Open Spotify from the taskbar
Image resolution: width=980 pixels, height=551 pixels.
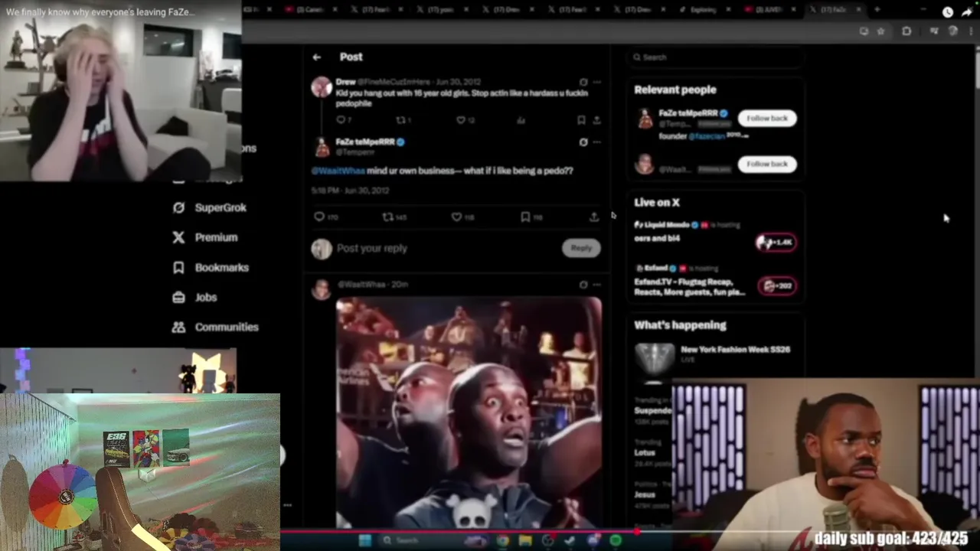pos(616,541)
